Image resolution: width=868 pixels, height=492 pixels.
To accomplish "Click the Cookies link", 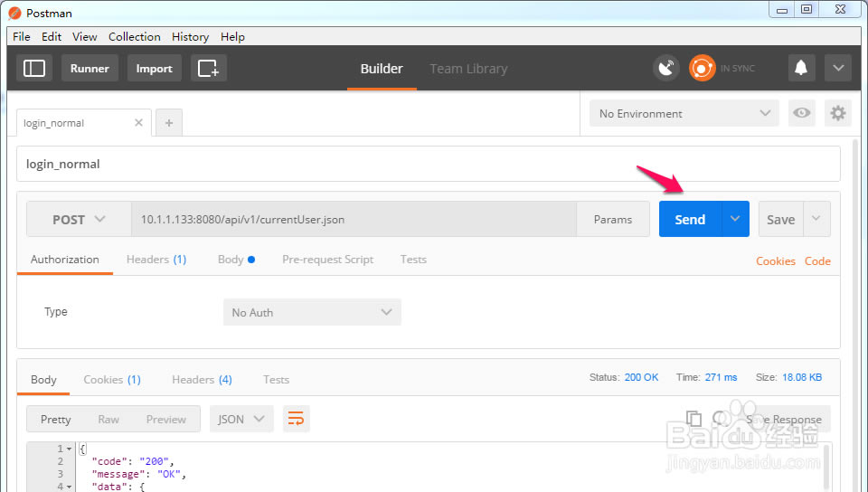I will (775, 260).
